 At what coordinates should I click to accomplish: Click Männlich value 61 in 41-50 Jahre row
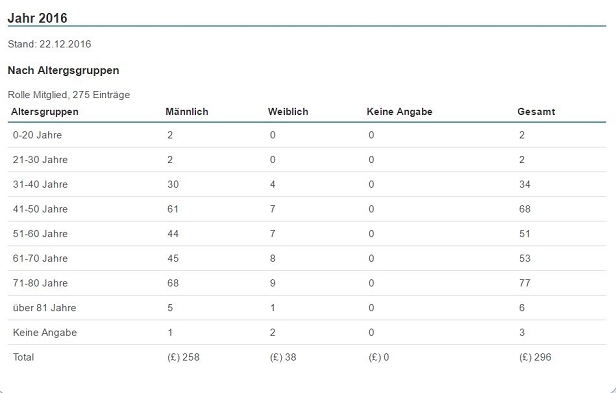[173, 209]
